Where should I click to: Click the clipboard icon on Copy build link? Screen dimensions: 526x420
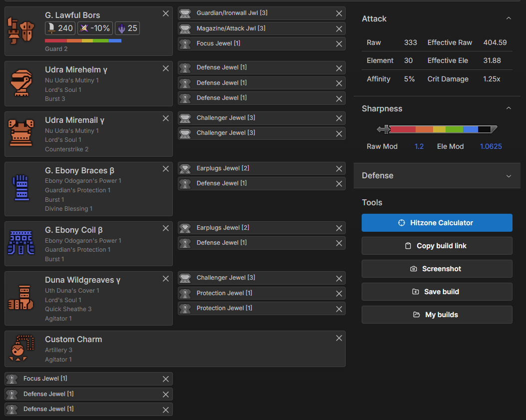408,246
